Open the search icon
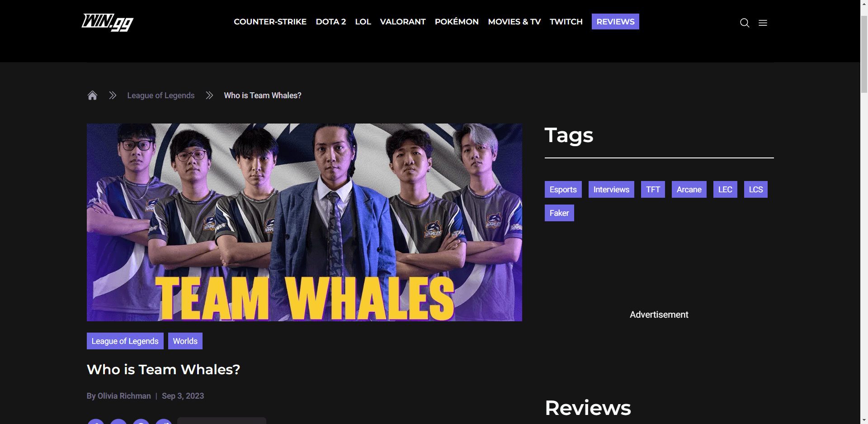This screenshot has width=868, height=424. 744,23
